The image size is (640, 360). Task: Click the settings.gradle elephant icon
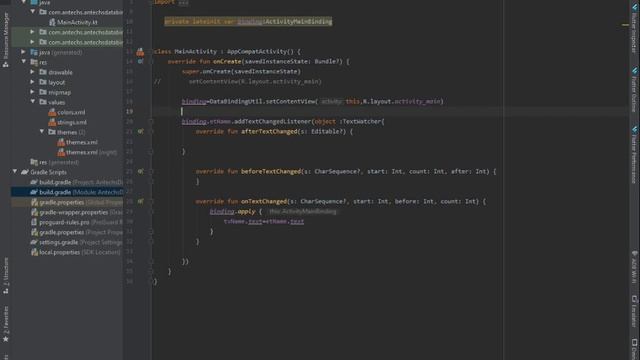point(34,242)
